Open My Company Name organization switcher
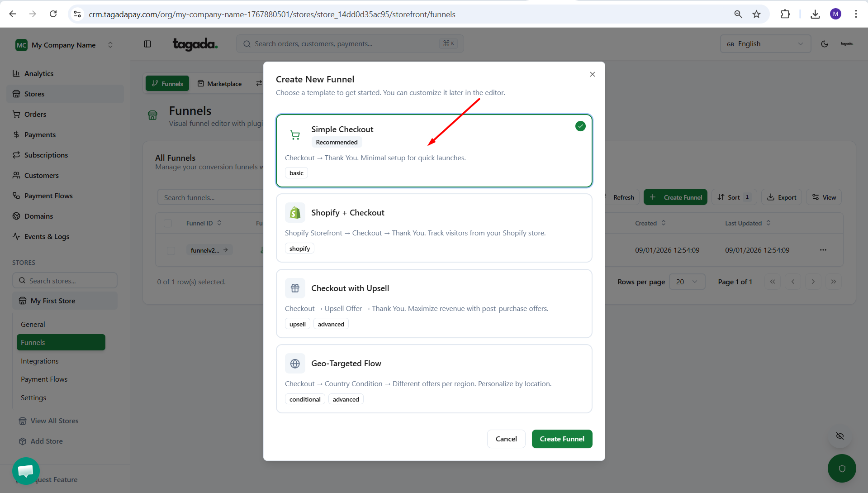This screenshot has height=493, width=868. [x=64, y=45]
